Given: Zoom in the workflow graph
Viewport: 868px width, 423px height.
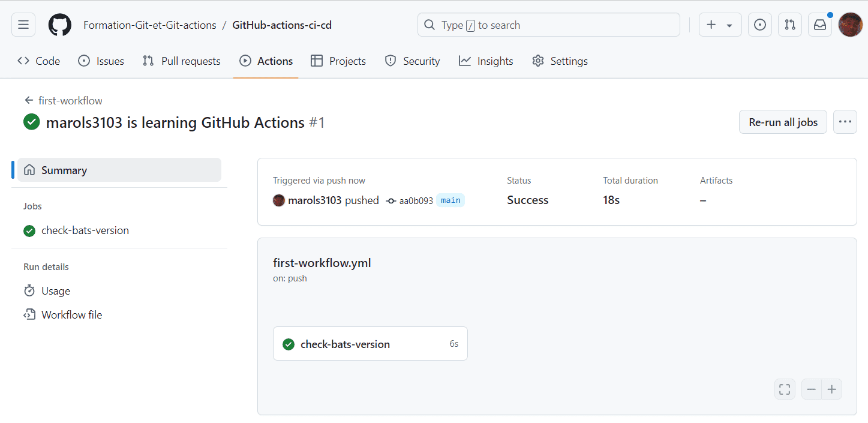Looking at the screenshot, I should (x=832, y=389).
